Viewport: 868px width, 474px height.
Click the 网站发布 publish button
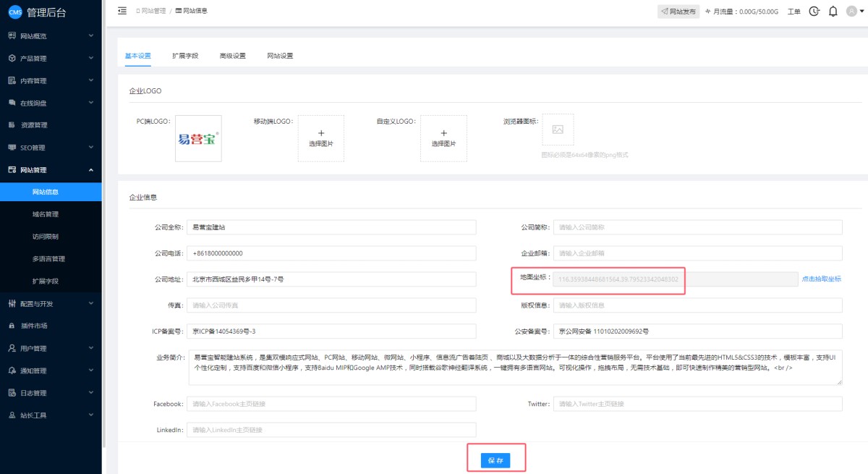point(678,12)
